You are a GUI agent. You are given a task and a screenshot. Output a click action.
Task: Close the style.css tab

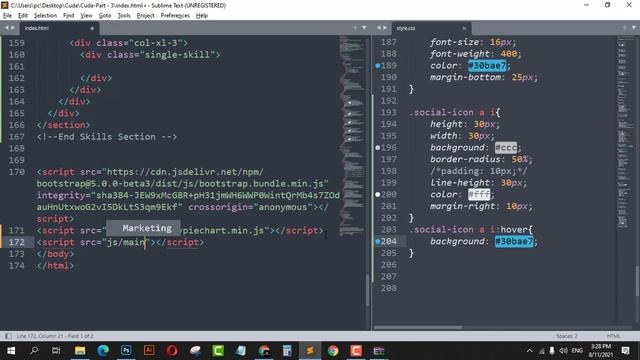[x=464, y=28]
